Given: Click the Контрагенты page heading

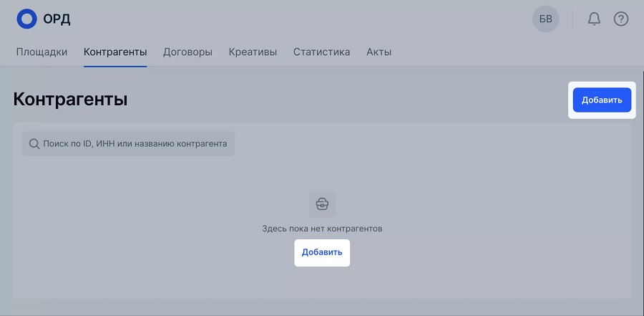Looking at the screenshot, I should pos(70,100).
